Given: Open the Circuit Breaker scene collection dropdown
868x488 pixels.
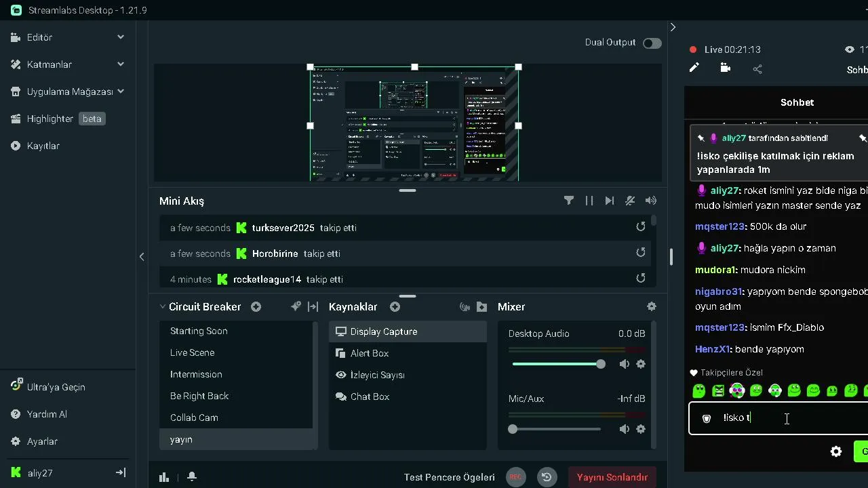Looking at the screenshot, I should pos(200,307).
